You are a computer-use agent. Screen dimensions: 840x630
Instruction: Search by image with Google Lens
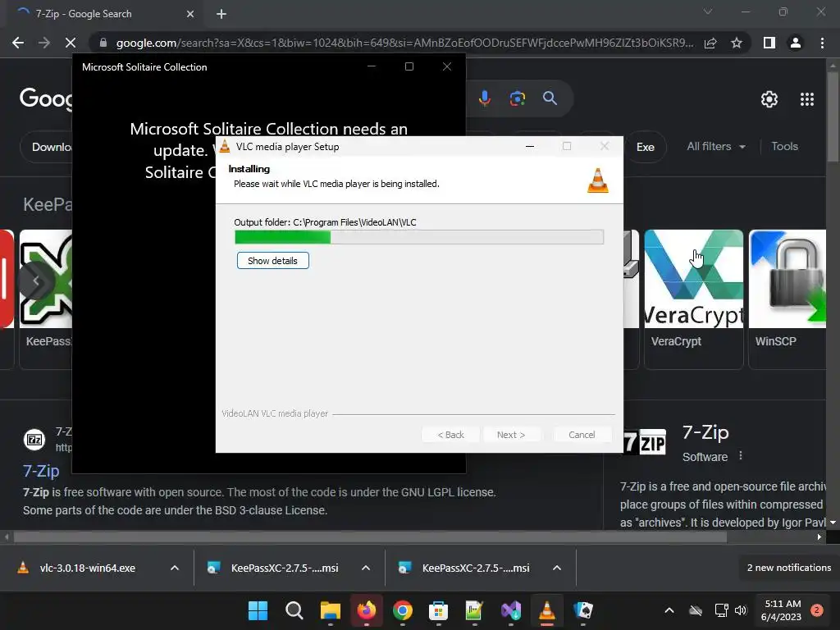coord(517,98)
